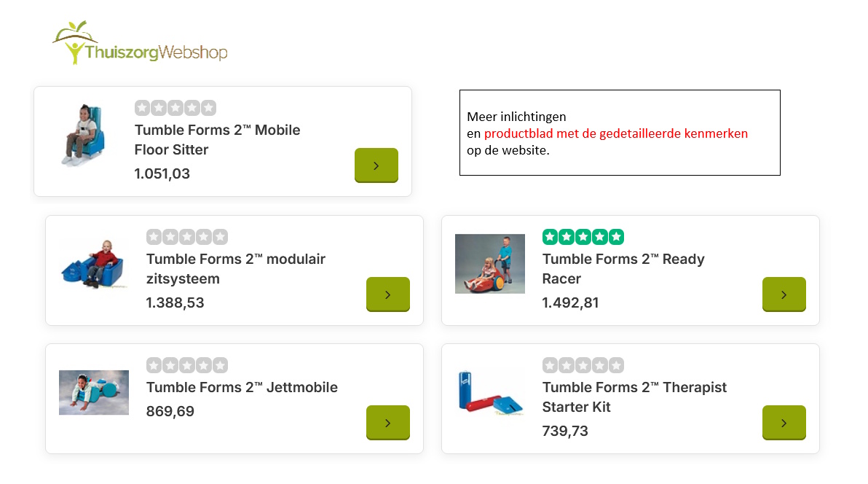Open Tumble Forms 2 modulair zitsysteem title

tap(235, 268)
